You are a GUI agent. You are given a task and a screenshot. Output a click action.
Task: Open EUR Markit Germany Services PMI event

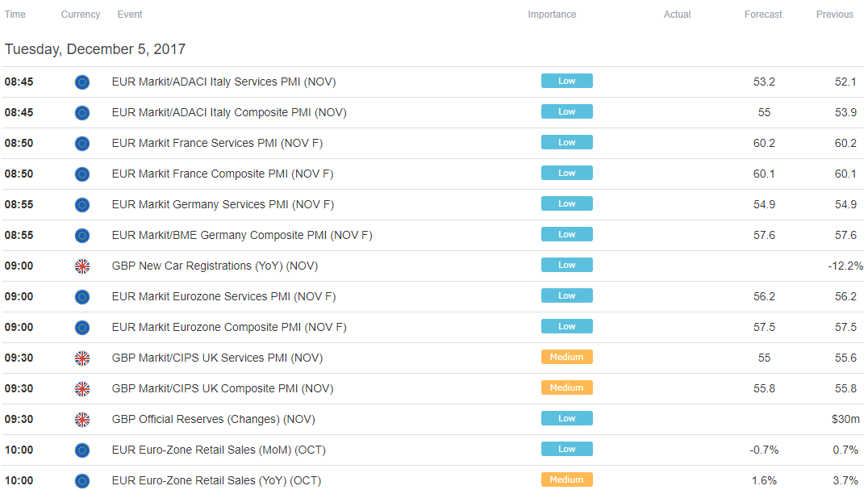tap(223, 205)
